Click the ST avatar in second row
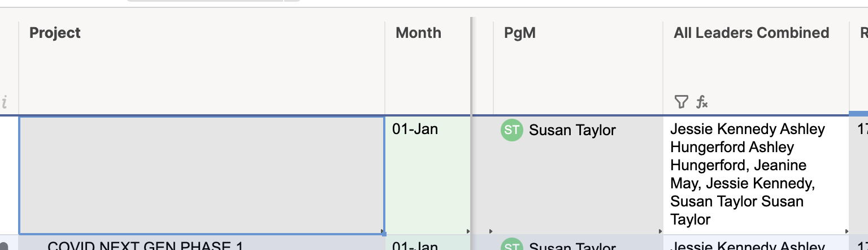 (512, 246)
